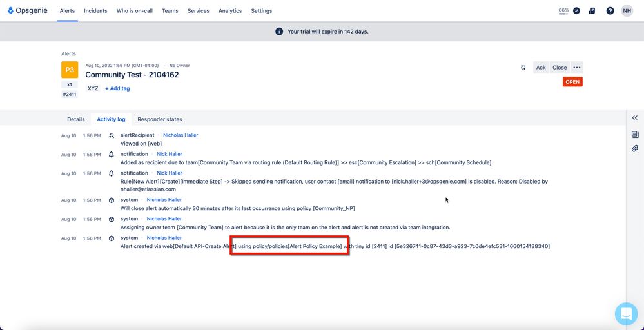Click the #2411 tiny id badge
Screen dimensions: 644x330
(x=70, y=94)
